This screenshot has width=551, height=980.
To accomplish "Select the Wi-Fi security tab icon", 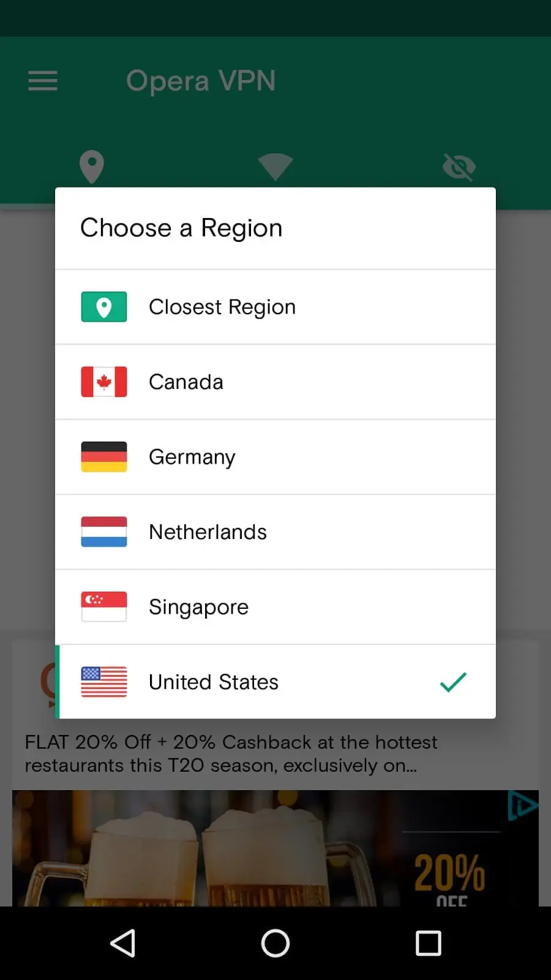I will (x=275, y=167).
